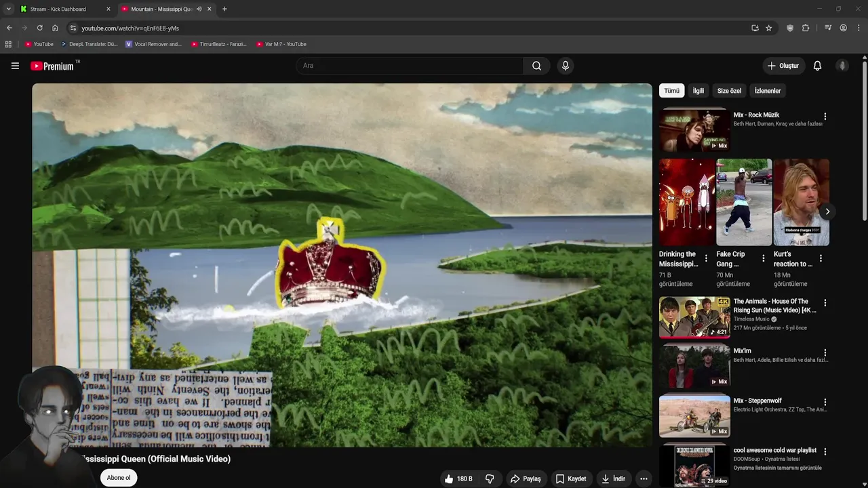Mute the Mountain tab audio icon
Viewport: 868px width, 488px height.
click(x=199, y=9)
